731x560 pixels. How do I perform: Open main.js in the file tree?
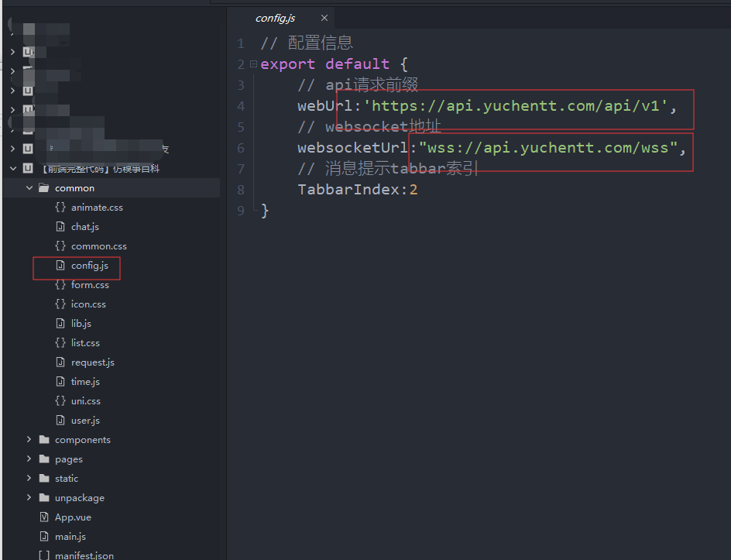point(70,537)
